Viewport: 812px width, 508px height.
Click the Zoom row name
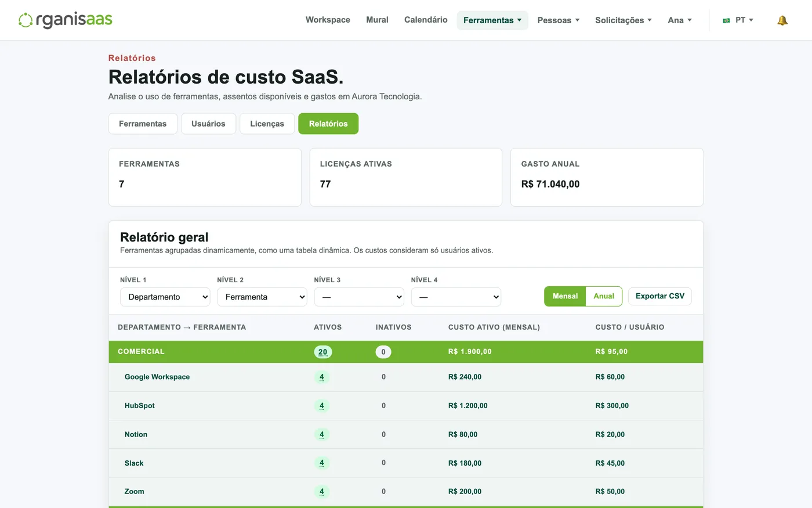[134, 491]
